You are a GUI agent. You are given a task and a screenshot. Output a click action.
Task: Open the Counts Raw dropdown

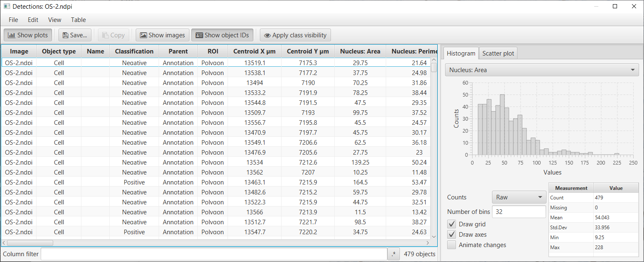point(519,197)
